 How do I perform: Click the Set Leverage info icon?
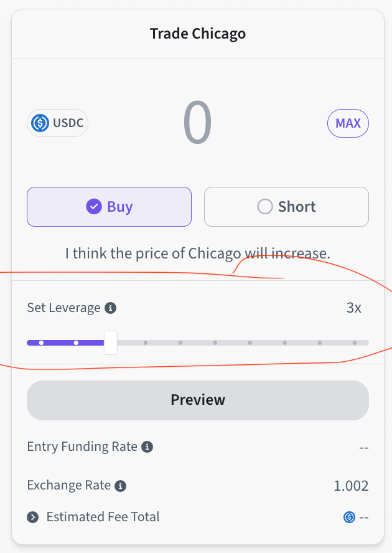tap(111, 308)
